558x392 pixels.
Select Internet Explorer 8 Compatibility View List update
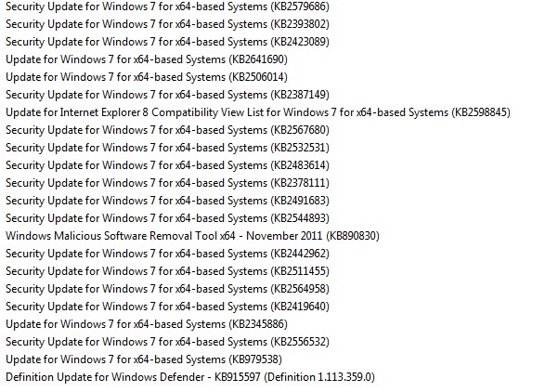[x=258, y=112]
